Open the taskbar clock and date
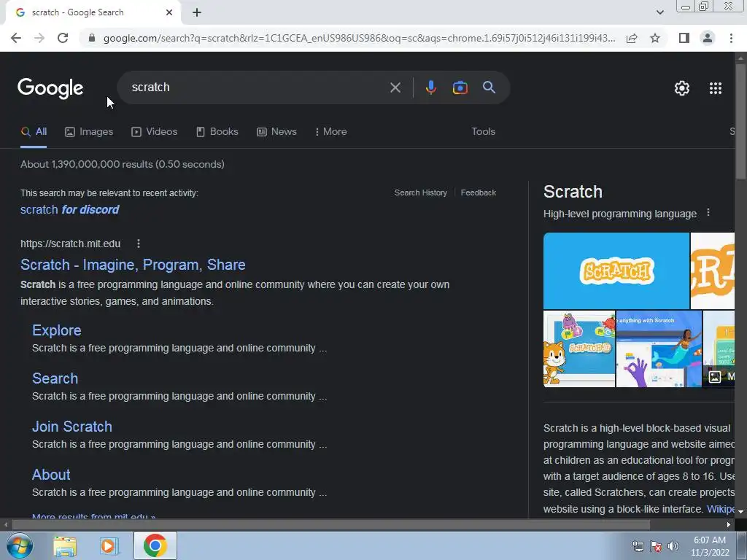This screenshot has height=560, width=747. click(710, 546)
